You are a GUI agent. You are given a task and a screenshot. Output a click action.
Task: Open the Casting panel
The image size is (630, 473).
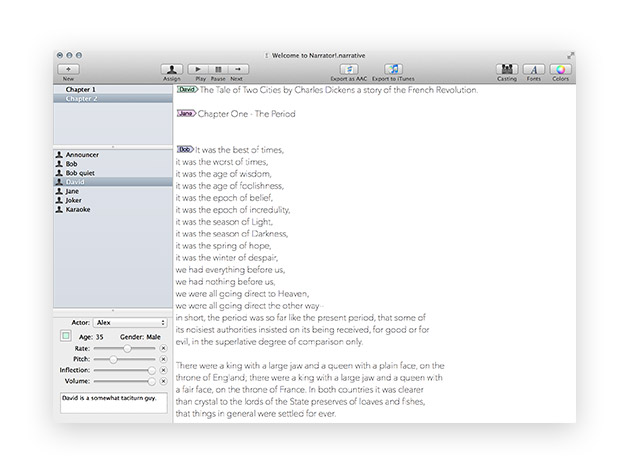(x=507, y=70)
